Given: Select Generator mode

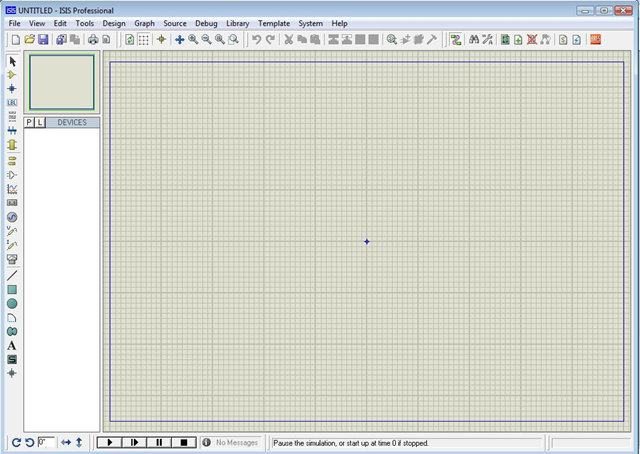Looking at the screenshot, I should [12, 217].
